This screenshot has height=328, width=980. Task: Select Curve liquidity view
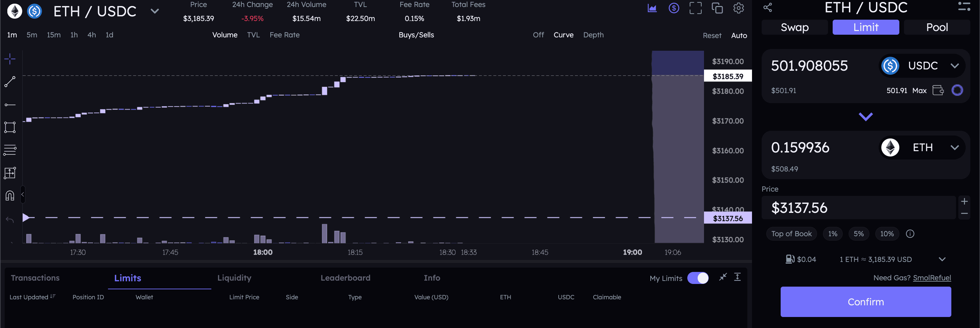[x=563, y=35]
